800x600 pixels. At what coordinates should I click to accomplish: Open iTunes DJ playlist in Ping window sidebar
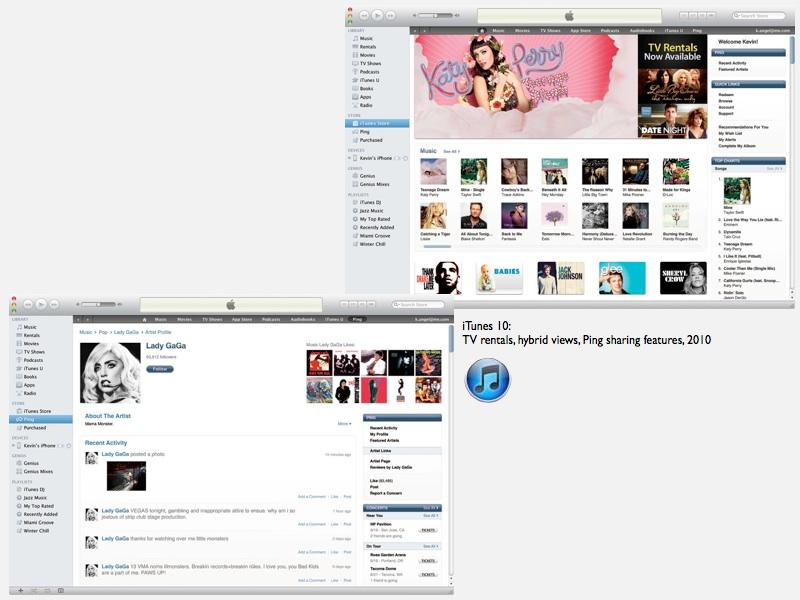pos(34,489)
